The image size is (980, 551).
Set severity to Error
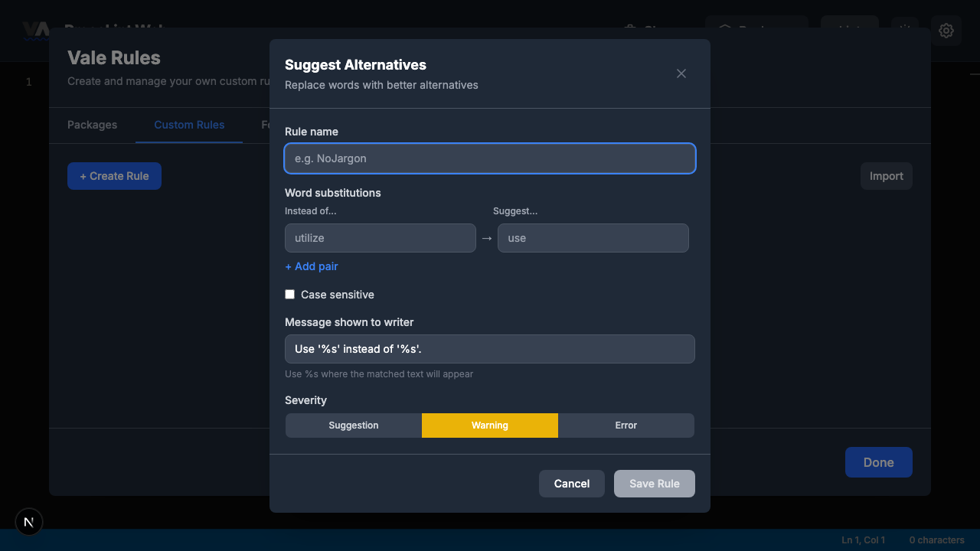click(x=626, y=425)
